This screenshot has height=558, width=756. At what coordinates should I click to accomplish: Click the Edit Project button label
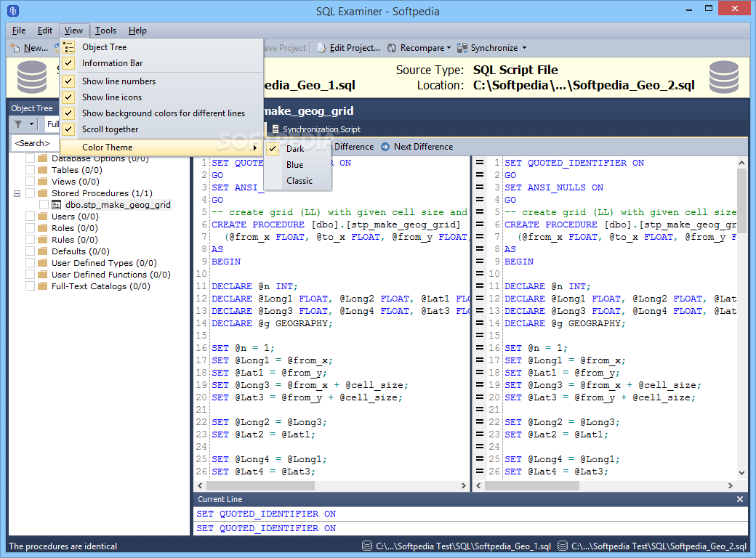355,48
